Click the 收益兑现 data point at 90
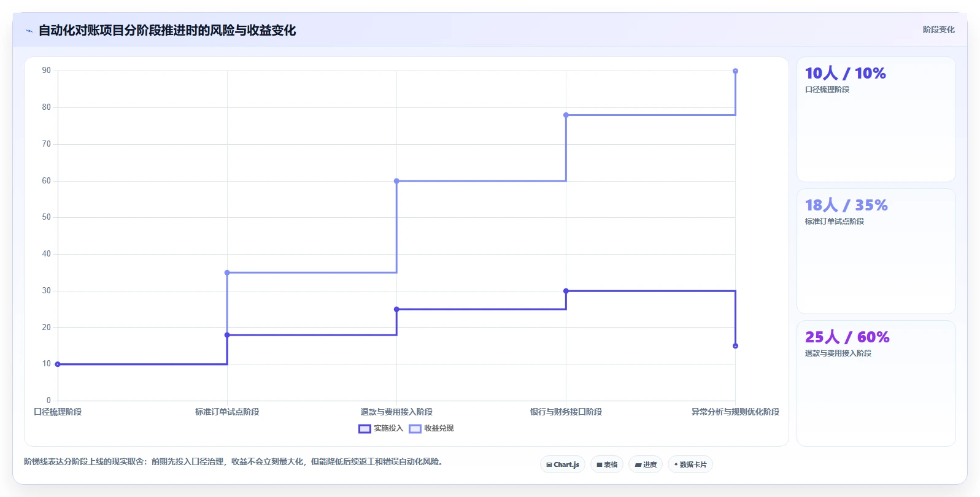Screen dimensions: 980x497 coord(735,71)
